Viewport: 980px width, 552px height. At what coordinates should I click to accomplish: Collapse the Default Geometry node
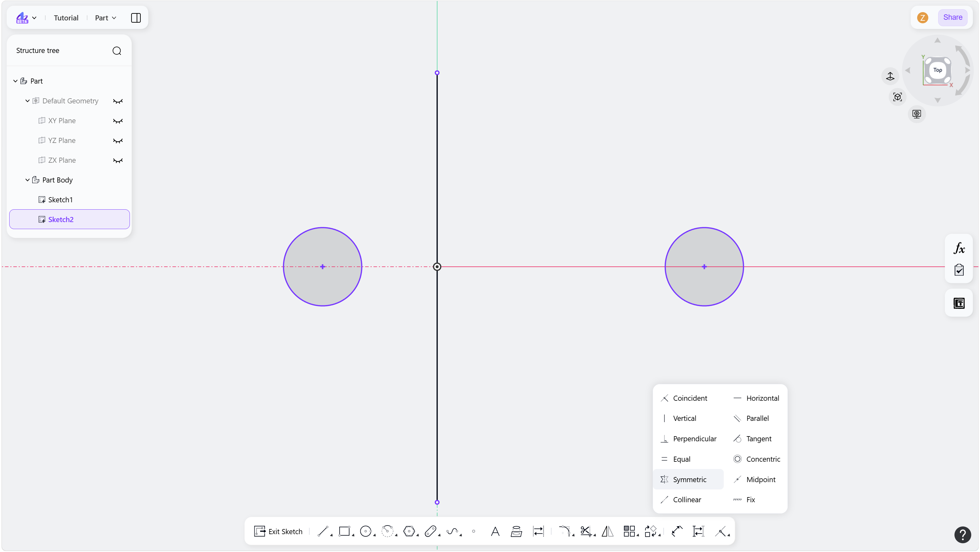click(27, 101)
